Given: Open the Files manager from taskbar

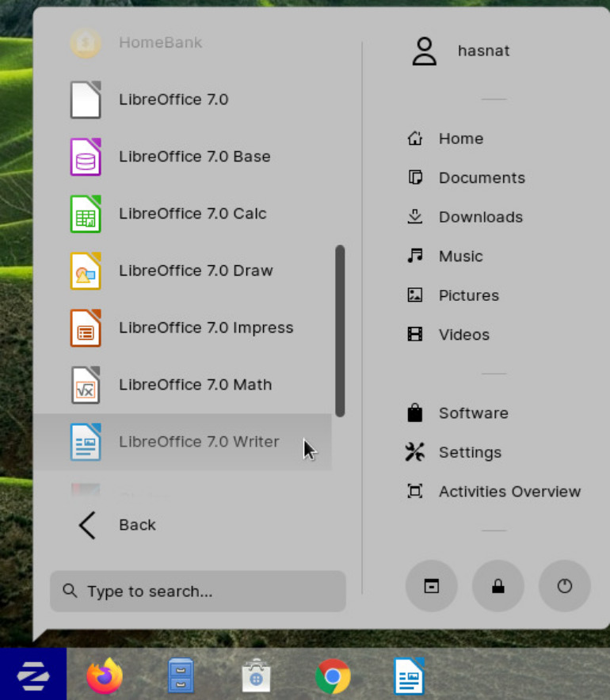Looking at the screenshot, I should 181,676.
